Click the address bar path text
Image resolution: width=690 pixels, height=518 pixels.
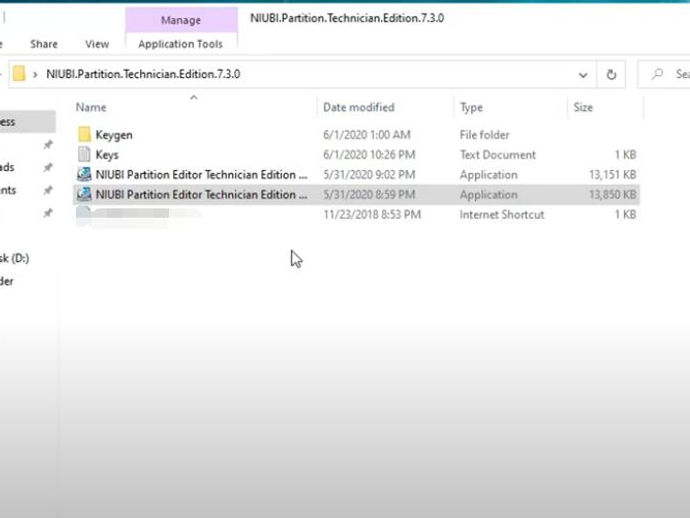pyautogui.click(x=143, y=74)
